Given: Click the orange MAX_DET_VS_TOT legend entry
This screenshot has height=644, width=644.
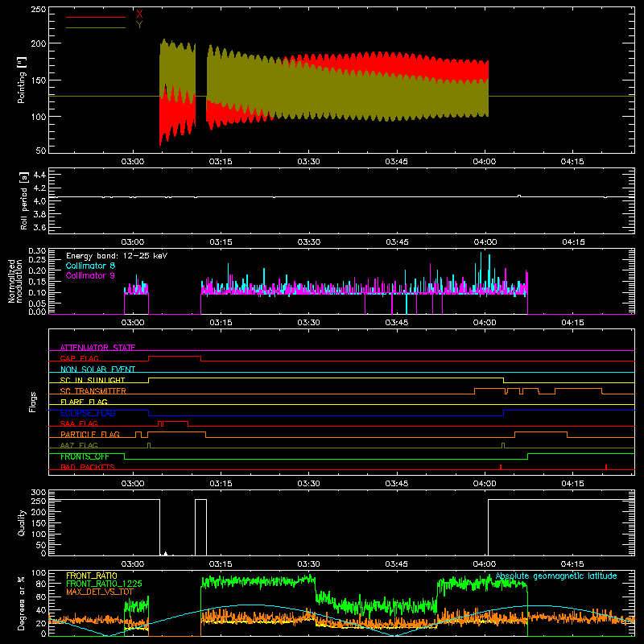Looking at the screenshot, I should click(x=99, y=592).
